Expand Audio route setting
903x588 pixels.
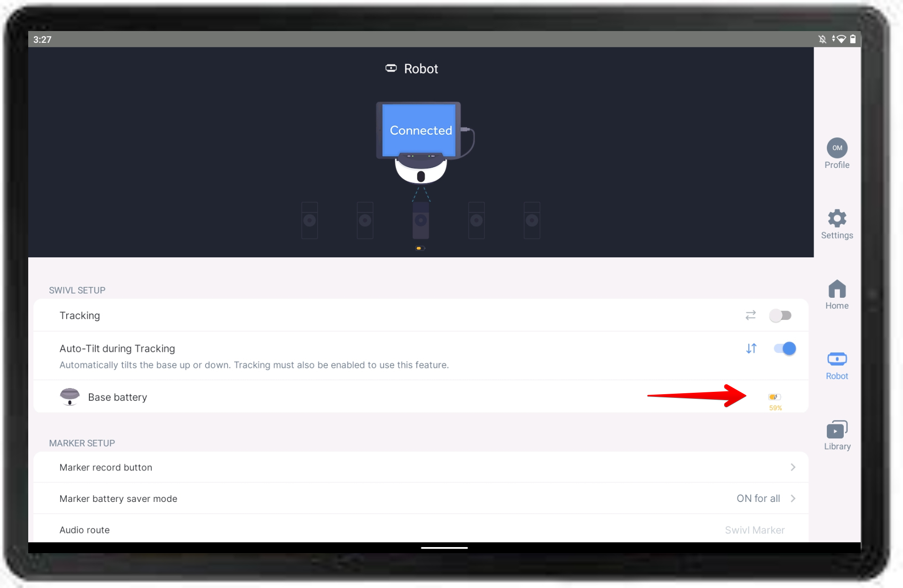pyautogui.click(x=421, y=529)
